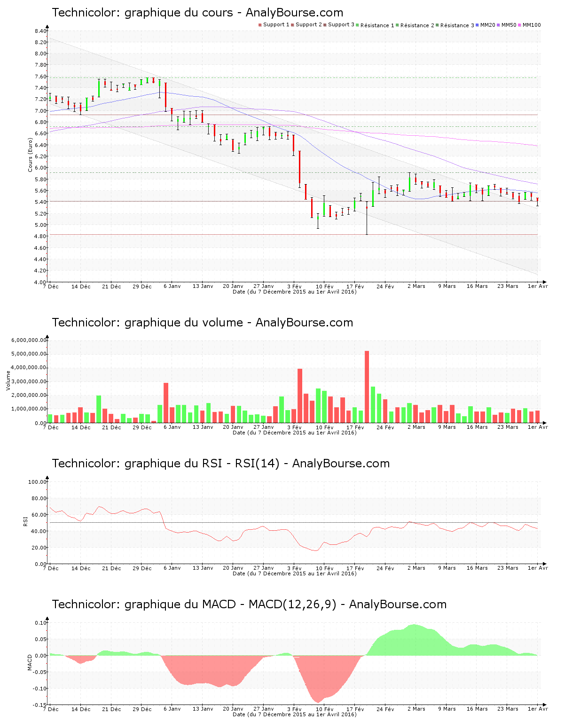Click the 'Cours (Euro)' axis label
The image size is (564, 728).
coord(31,155)
